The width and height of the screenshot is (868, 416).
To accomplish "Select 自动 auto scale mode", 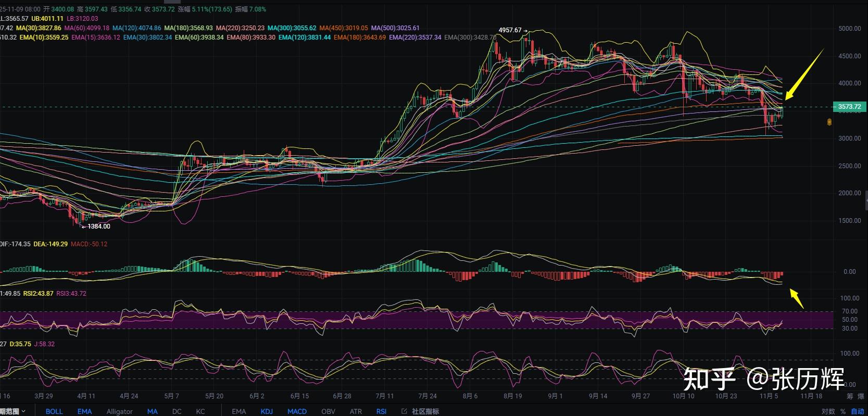I will tap(857, 411).
